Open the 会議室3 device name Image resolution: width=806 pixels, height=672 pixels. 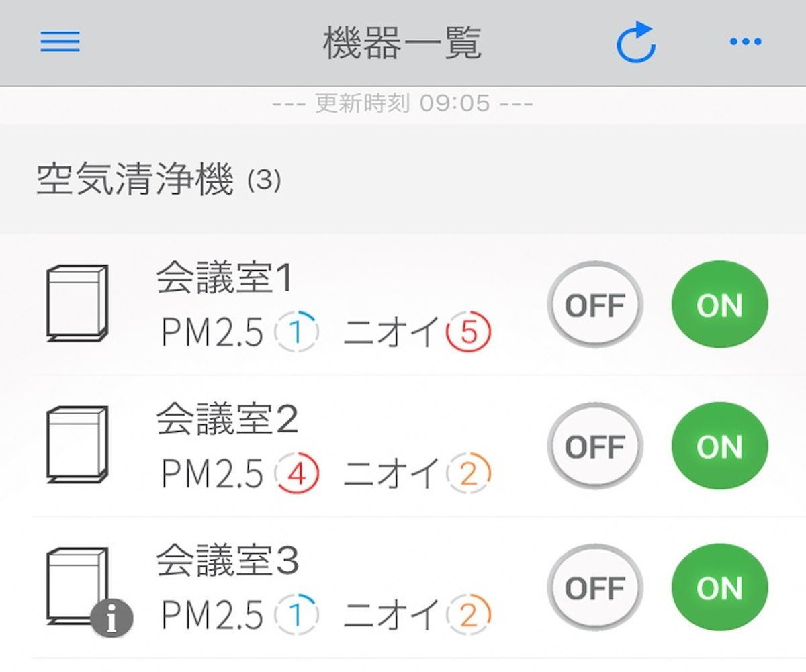point(228,561)
